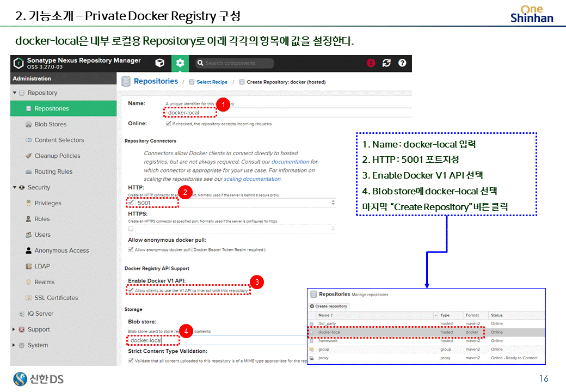Click the Refresh icon in header

click(386, 63)
